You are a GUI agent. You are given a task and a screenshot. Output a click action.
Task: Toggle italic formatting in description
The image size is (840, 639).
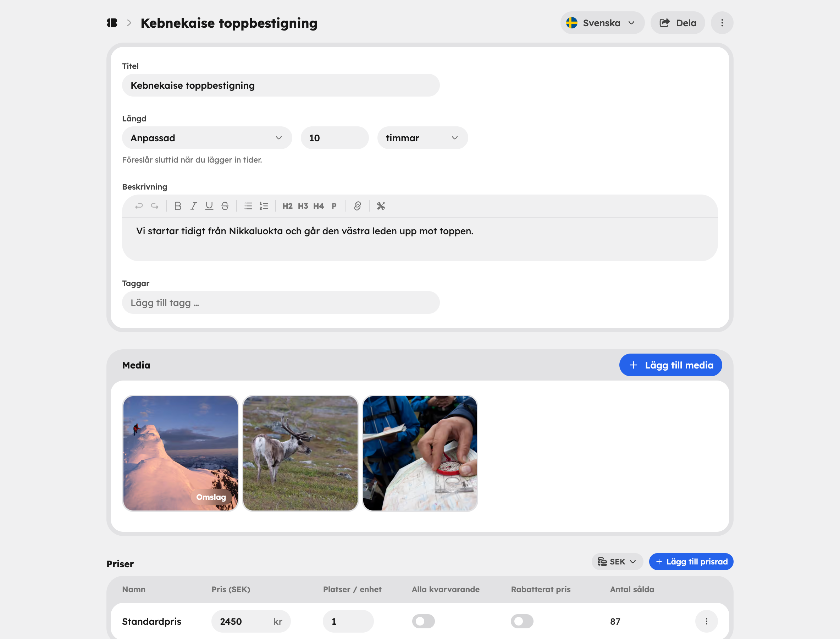[x=193, y=206]
